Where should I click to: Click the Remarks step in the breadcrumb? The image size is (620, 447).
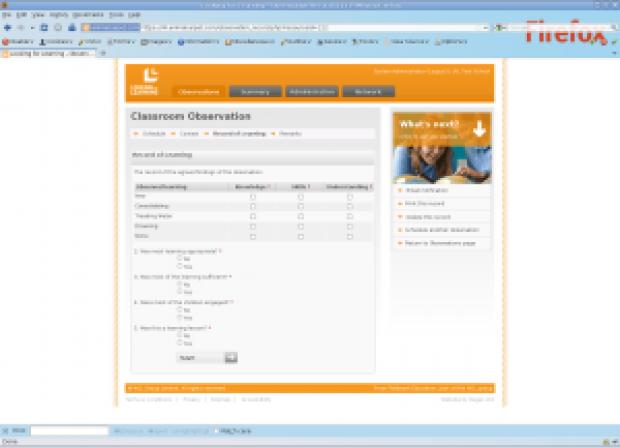pos(290,134)
